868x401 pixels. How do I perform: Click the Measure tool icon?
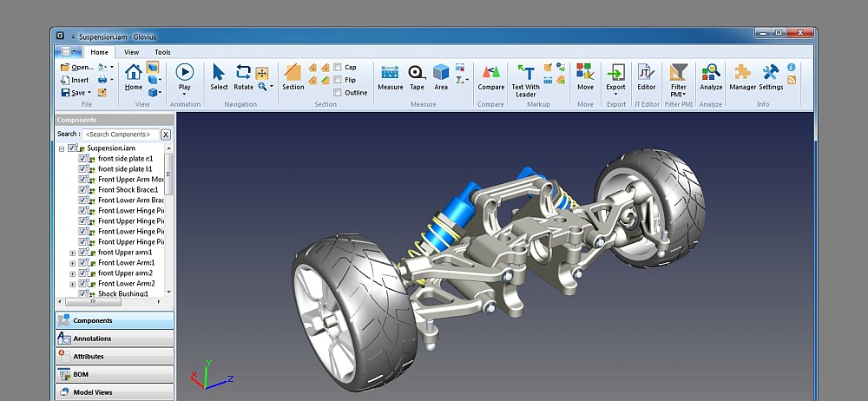[390, 76]
